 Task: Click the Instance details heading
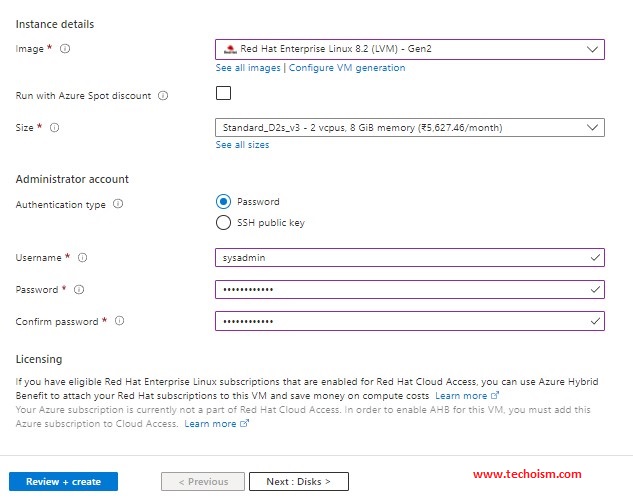click(x=55, y=24)
